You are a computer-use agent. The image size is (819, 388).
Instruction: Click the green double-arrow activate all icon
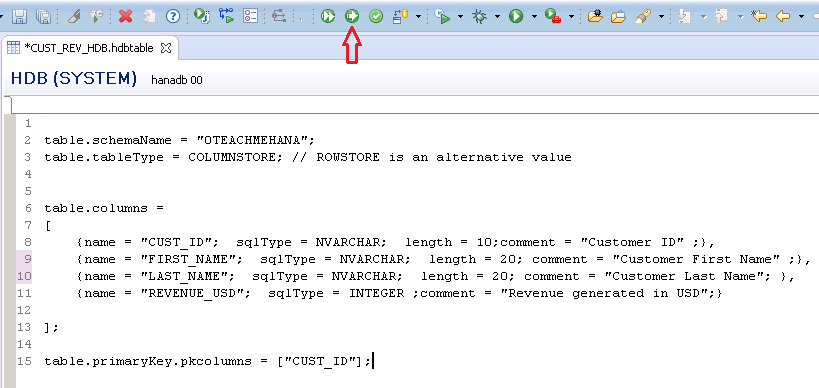click(x=328, y=17)
